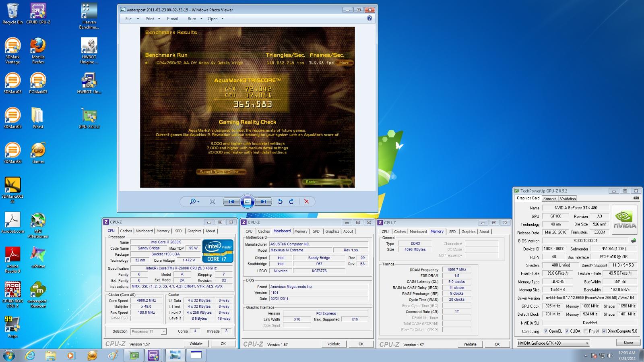This screenshot has width=644, height=362.
Task: Show hidden tray icons arrow
Action: point(586,356)
